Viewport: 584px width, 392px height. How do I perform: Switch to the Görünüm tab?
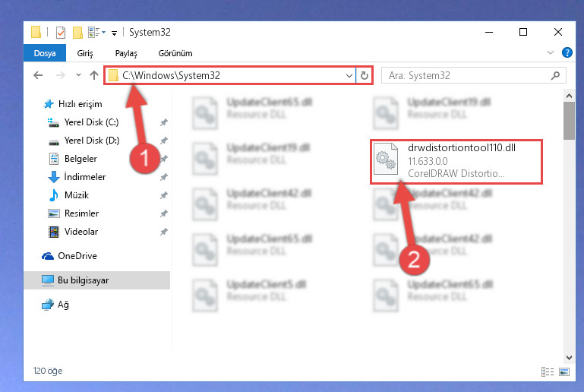(x=175, y=53)
